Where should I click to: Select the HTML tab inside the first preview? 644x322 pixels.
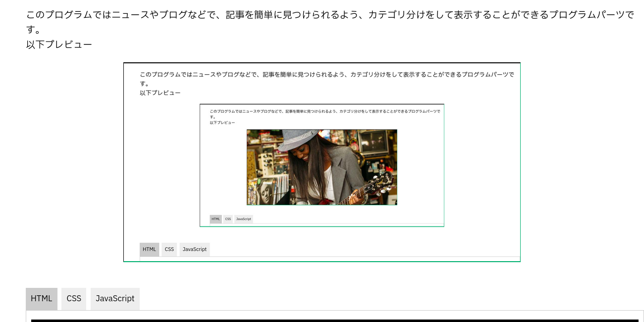click(x=149, y=249)
